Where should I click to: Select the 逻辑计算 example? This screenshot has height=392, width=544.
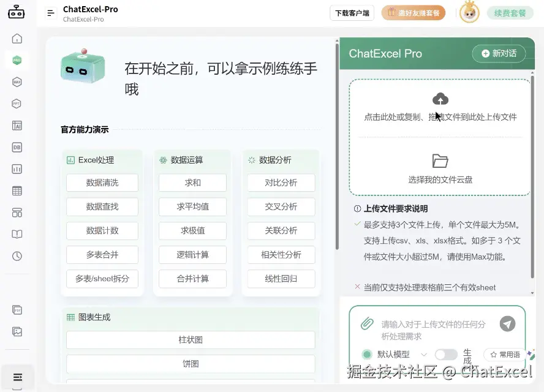click(x=192, y=255)
